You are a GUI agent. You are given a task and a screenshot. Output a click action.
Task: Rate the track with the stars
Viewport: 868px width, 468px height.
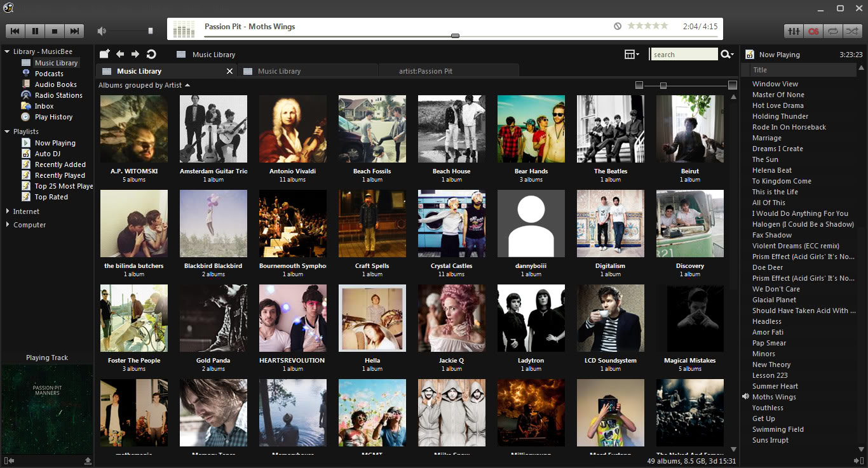pyautogui.click(x=648, y=26)
